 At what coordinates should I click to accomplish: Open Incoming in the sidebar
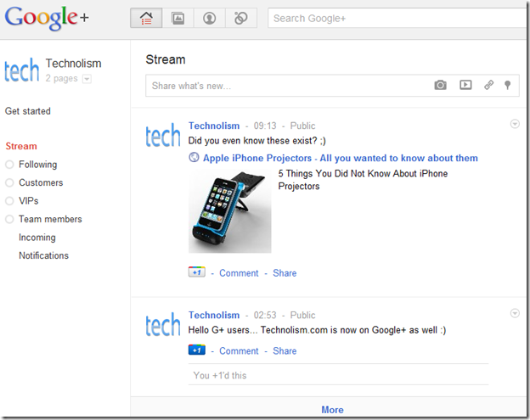click(x=37, y=238)
